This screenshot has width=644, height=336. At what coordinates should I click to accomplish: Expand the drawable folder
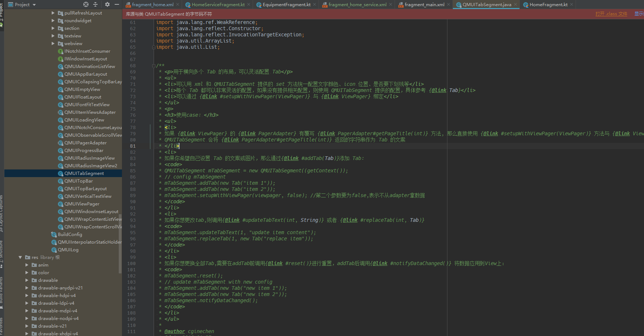tap(26, 280)
